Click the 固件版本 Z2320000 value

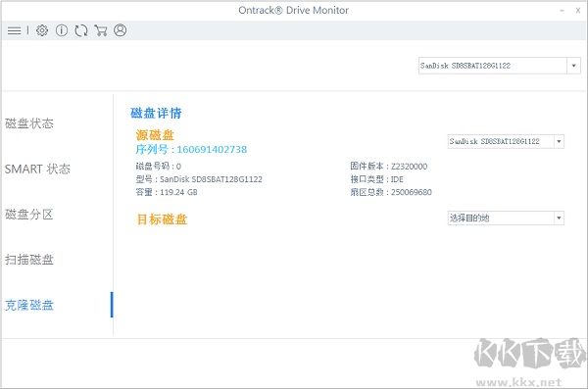pos(388,167)
